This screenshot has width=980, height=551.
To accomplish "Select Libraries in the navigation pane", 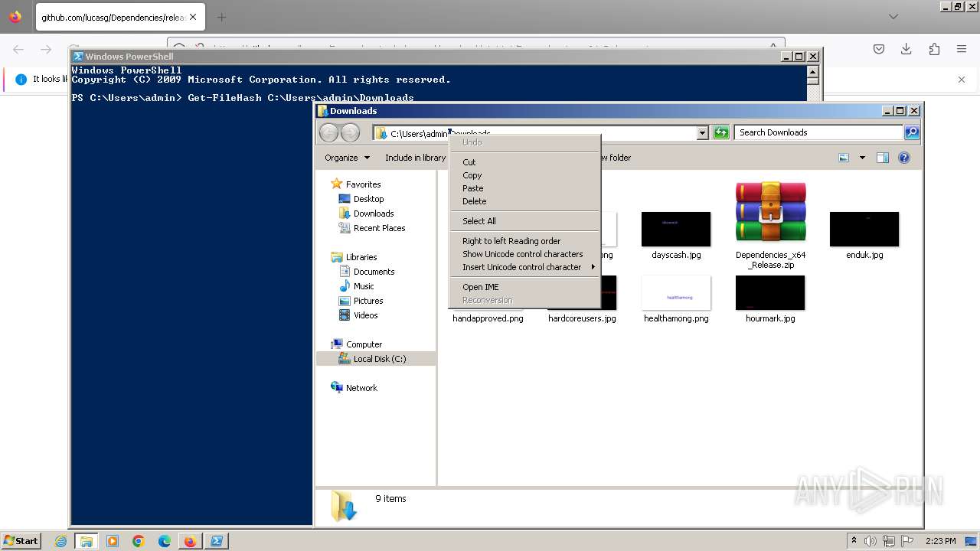I will (x=361, y=257).
